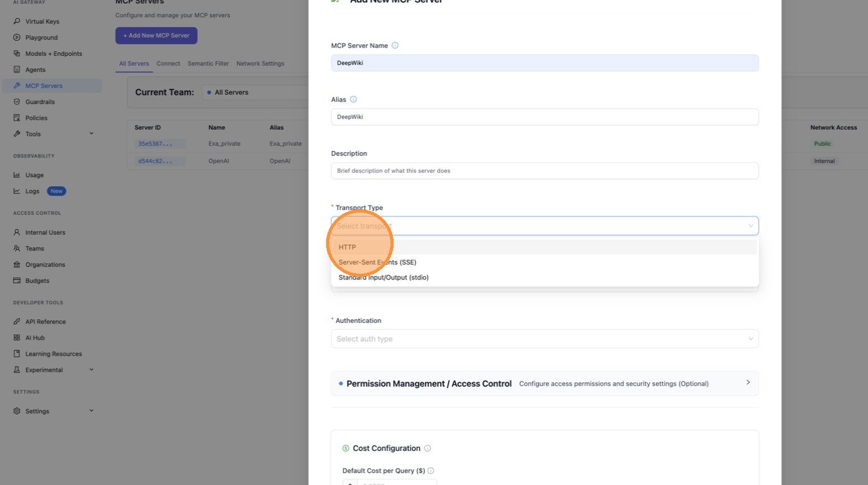Open the Experimental flask icon
Screen dimensions: 868x485
[17, 370]
